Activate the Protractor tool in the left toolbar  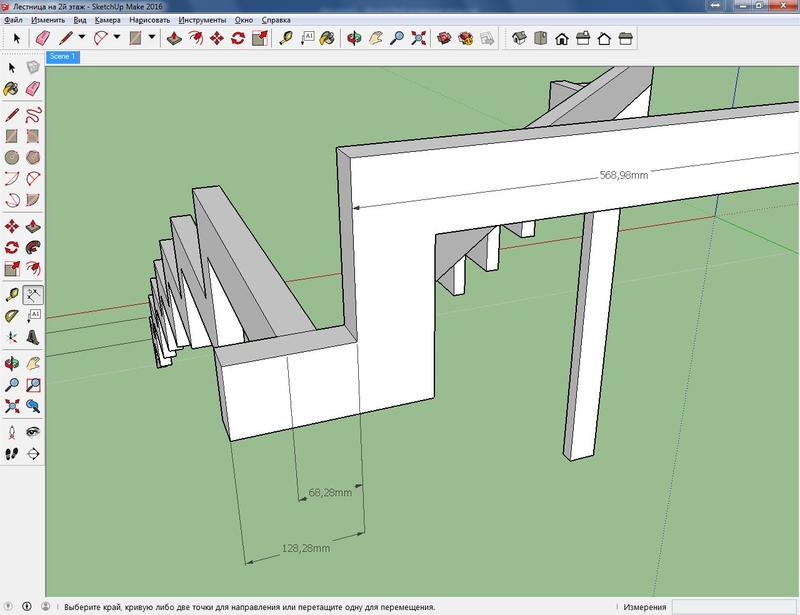(12, 314)
